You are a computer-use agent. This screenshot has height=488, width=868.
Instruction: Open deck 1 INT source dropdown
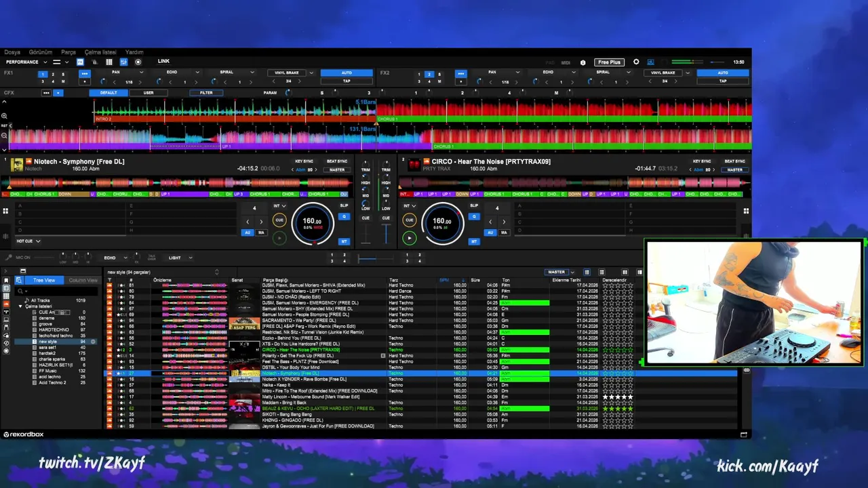[279, 206]
